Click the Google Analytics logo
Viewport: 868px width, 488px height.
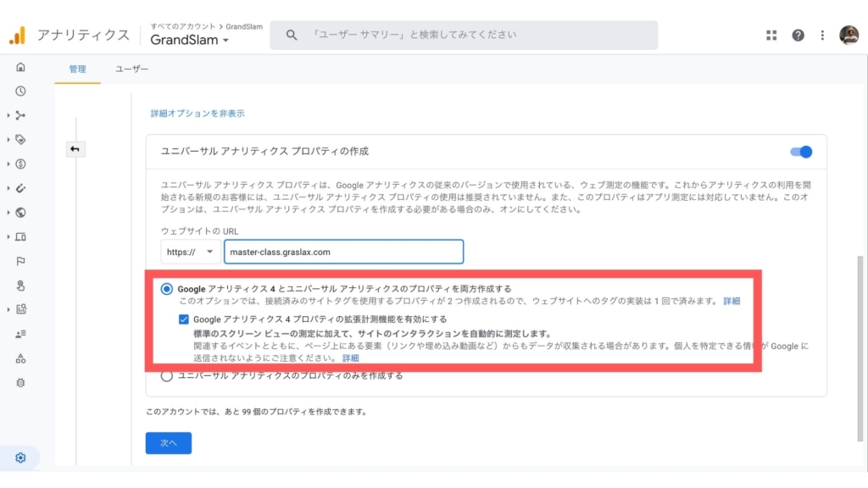(18, 35)
